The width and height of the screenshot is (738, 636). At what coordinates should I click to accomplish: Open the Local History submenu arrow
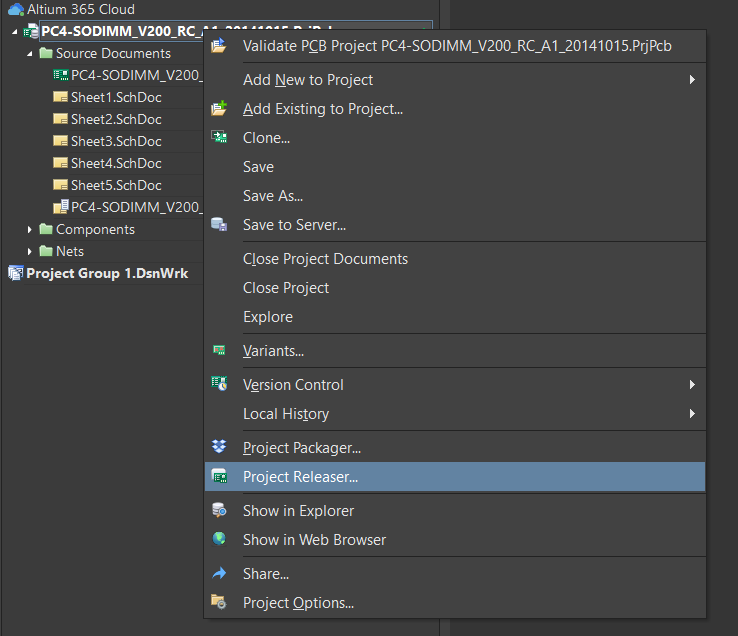coord(692,413)
